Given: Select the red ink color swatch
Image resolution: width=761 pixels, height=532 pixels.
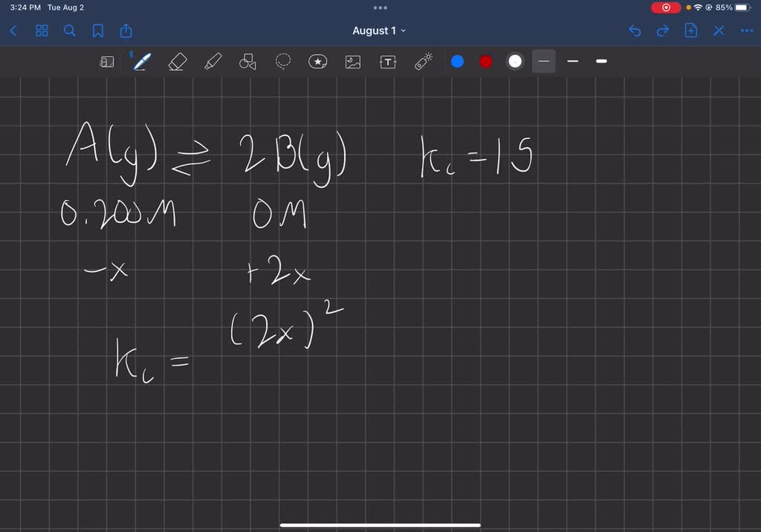Looking at the screenshot, I should (485, 62).
